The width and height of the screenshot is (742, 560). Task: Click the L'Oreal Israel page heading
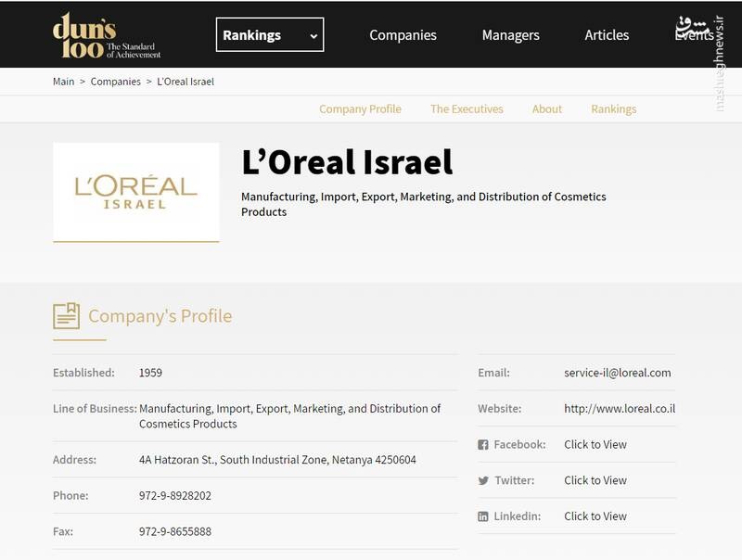[x=347, y=162]
